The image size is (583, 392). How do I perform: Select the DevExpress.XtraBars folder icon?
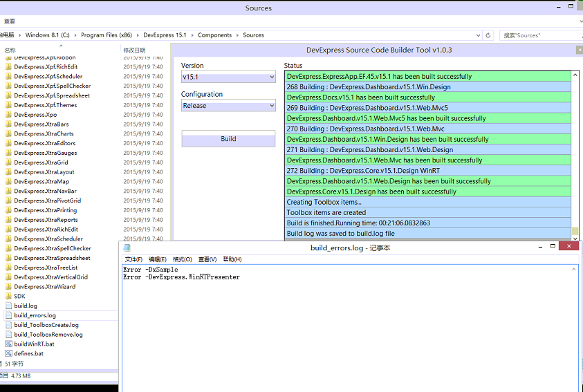8,124
